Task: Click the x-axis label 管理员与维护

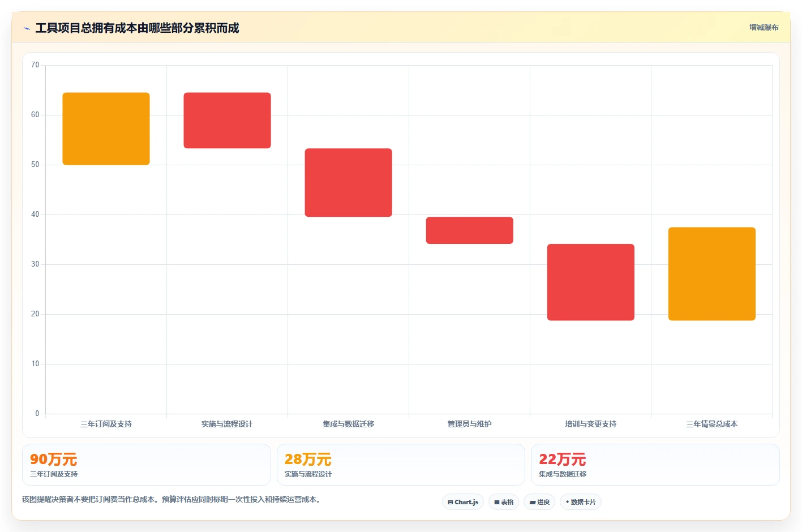Action: click(x=469, y=424)
